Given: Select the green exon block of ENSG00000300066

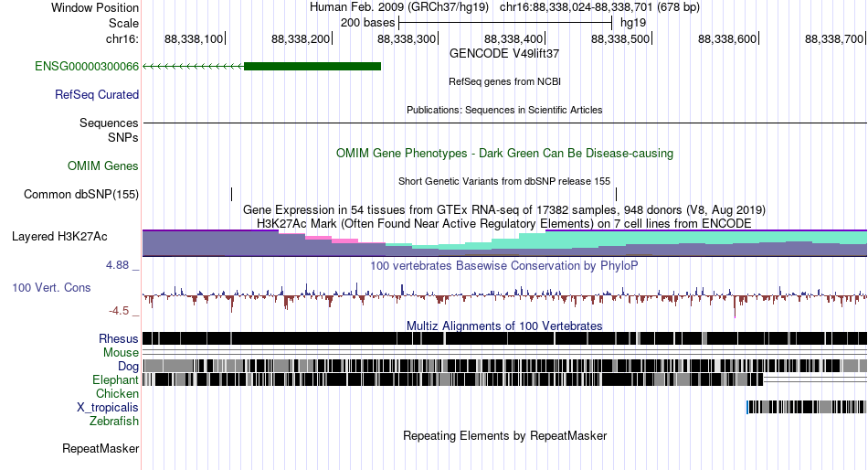Looking at the screenshot, I should click(x=312, y=67).
